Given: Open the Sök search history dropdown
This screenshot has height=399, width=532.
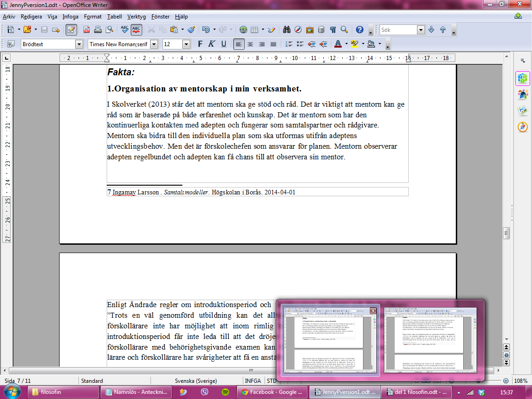Looking at the screenshot, I should 421,30.
